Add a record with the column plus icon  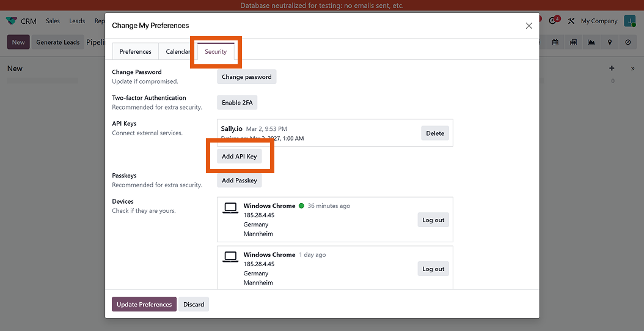coord(612,69)
